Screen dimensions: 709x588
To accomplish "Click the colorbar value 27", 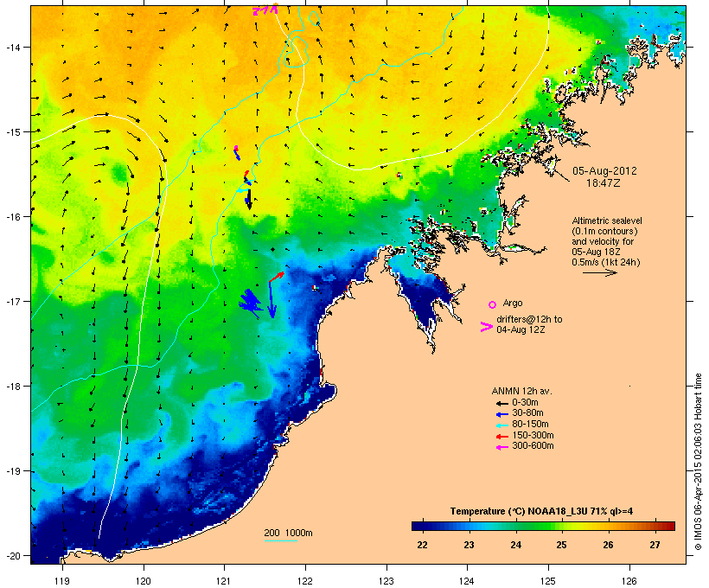I will point(655,545).
